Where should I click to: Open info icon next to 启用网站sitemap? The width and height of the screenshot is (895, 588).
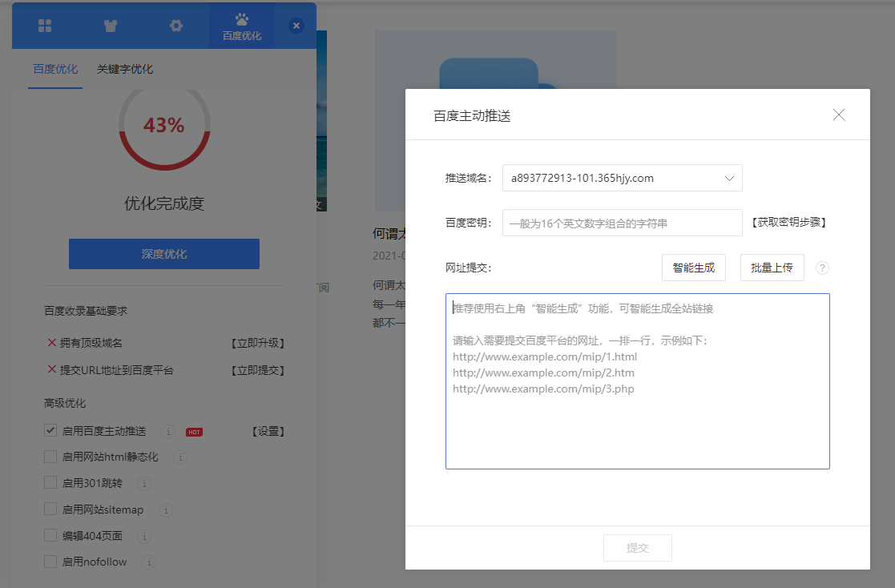[166, 509]
